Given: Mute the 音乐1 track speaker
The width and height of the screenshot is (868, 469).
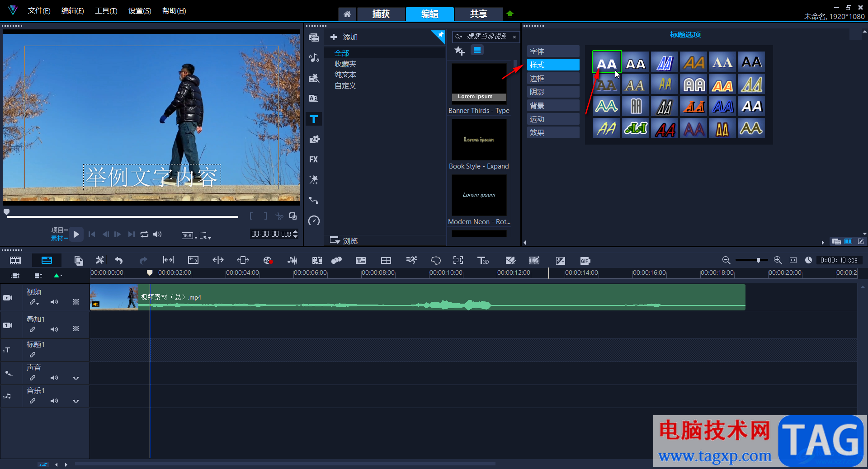Looking at the screenshot, I should click(x=54, y=401).
